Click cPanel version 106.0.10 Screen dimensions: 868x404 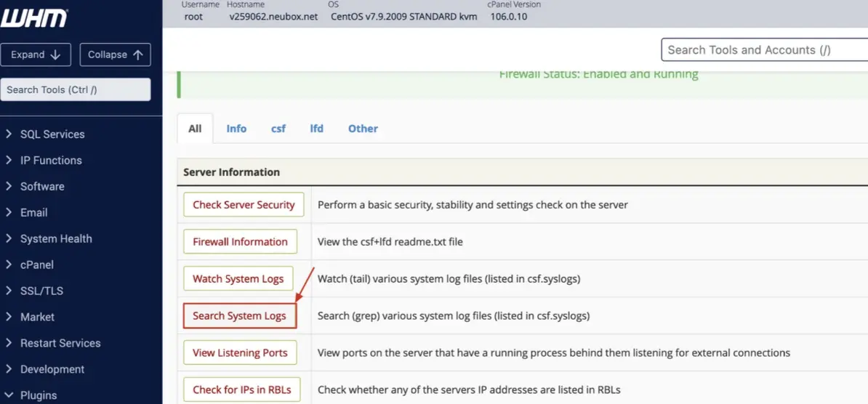pyautogui.click(x=509, y=17)
